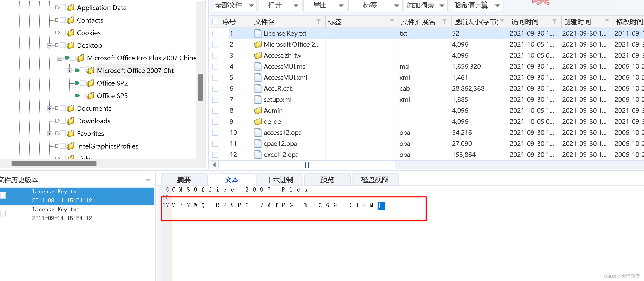This screenshot has height=281, width=644.
Task: Click the Microsoft Office 2007 Cht folder icon
Action: point(90,71)
